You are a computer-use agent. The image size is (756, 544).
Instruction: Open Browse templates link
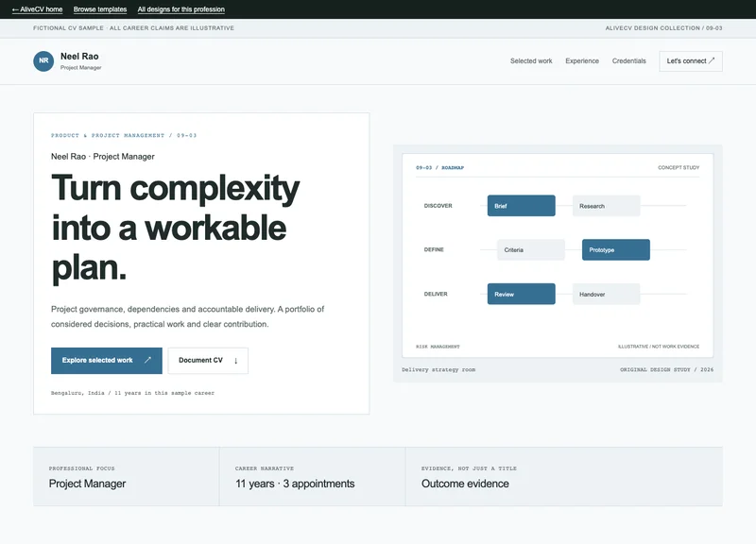[x=100, y=9]
